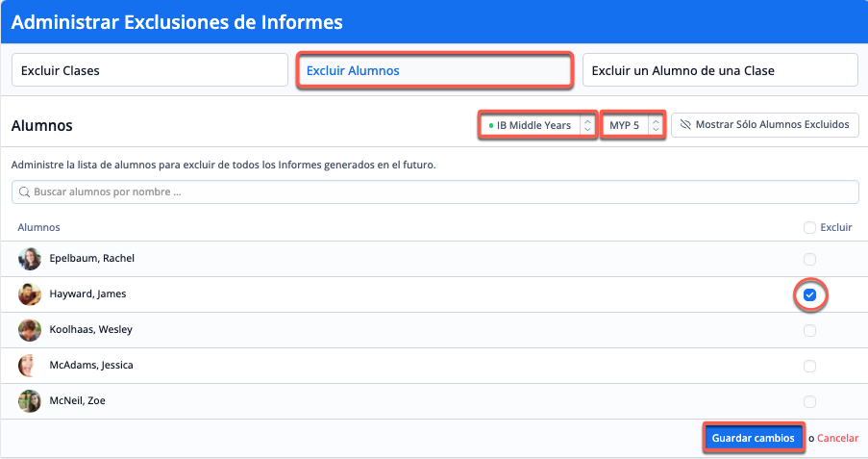868x459 pixels.
Task: Open Excluir un Alumno de una Clase tab
Action: click(720, 70)
